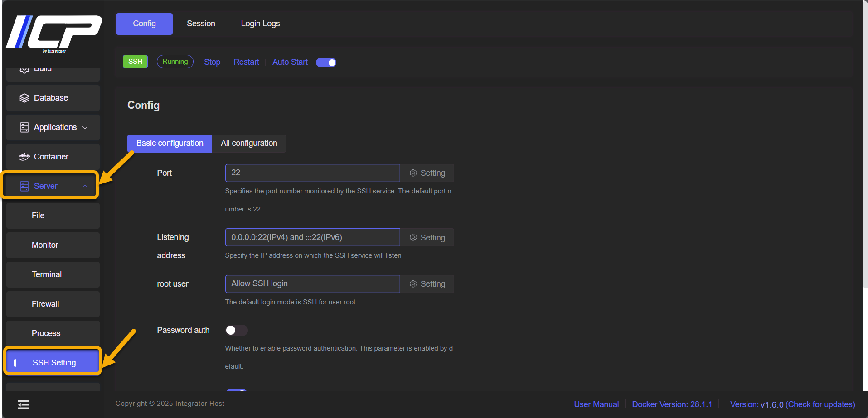Viewport: 868px width, 418px height.
Task: Stop the SSH service
Action: (212, 62)
